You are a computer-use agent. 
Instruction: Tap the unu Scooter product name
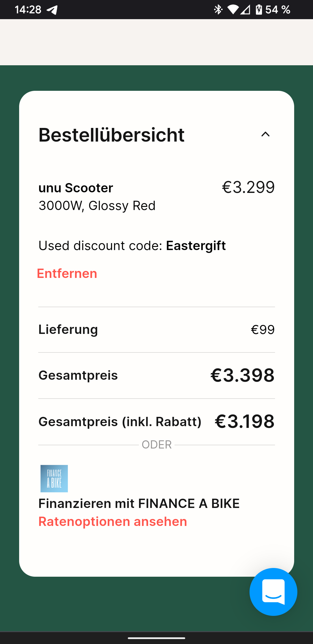(x=76, y=188)
